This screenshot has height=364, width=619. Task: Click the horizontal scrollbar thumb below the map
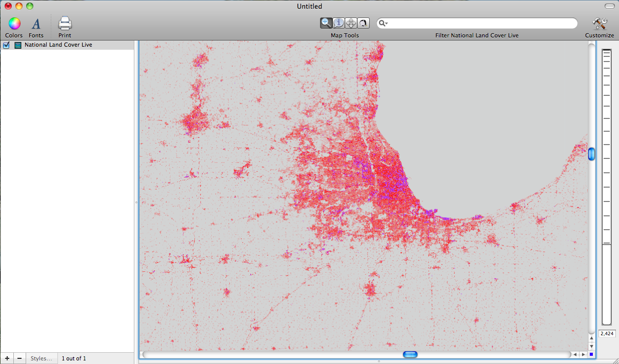410,354
